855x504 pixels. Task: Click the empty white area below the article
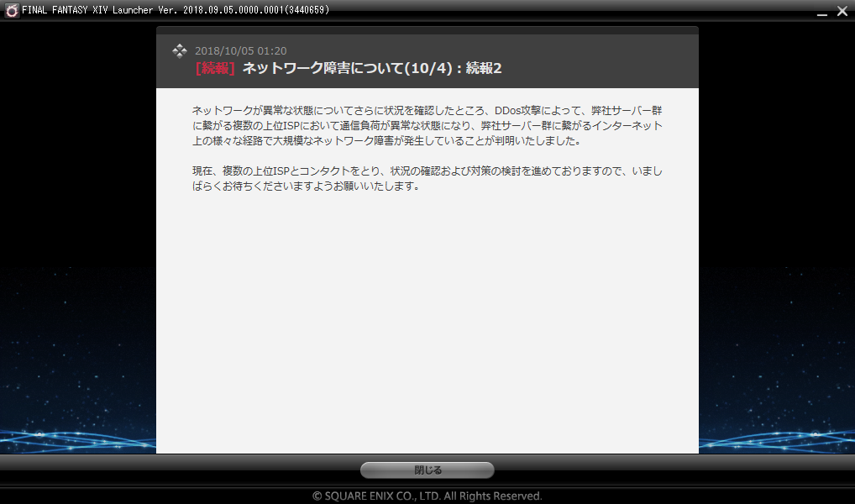(427, 336)
